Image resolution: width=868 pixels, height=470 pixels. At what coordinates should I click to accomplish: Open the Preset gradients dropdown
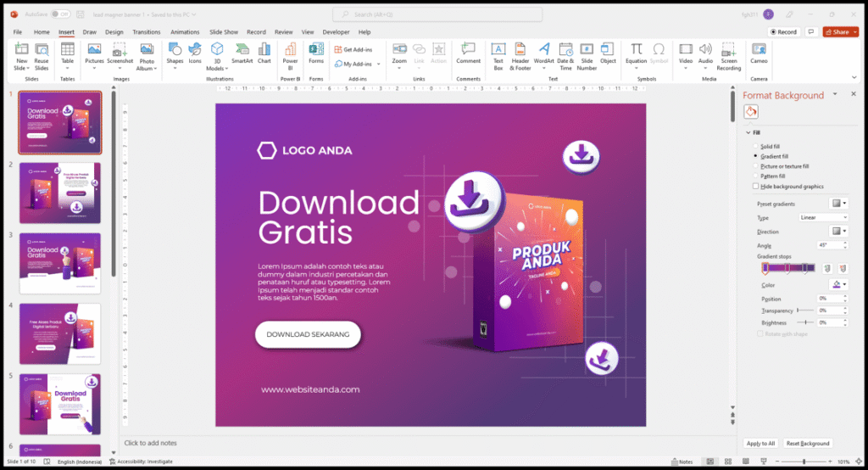838,204
